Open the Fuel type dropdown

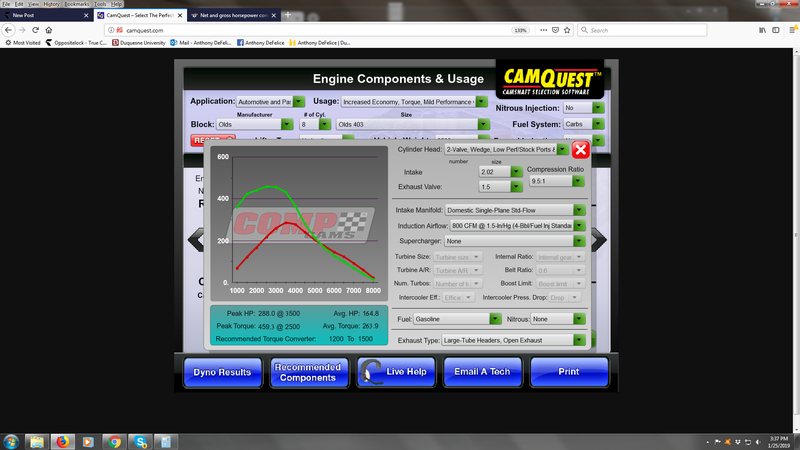click(x=495, y=319)
